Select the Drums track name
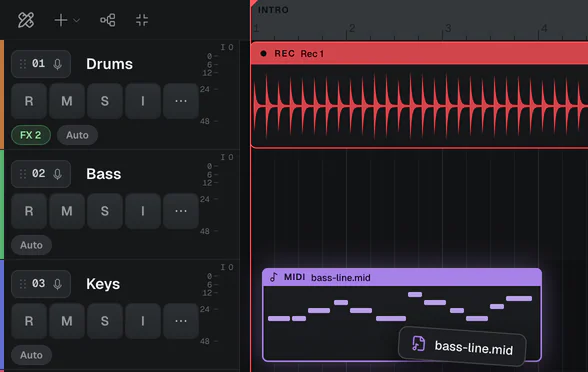The height and width of the screenshot is (372, 588). point(110,64)
